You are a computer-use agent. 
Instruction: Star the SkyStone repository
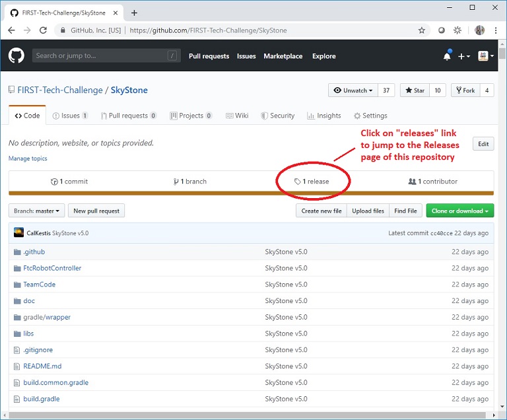415,90
